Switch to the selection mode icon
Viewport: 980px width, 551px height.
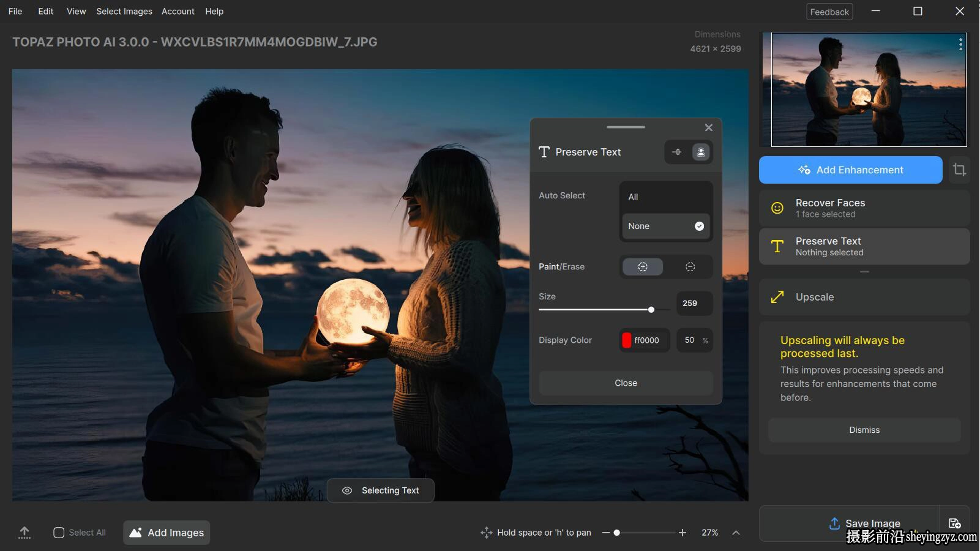pos(700,152)
